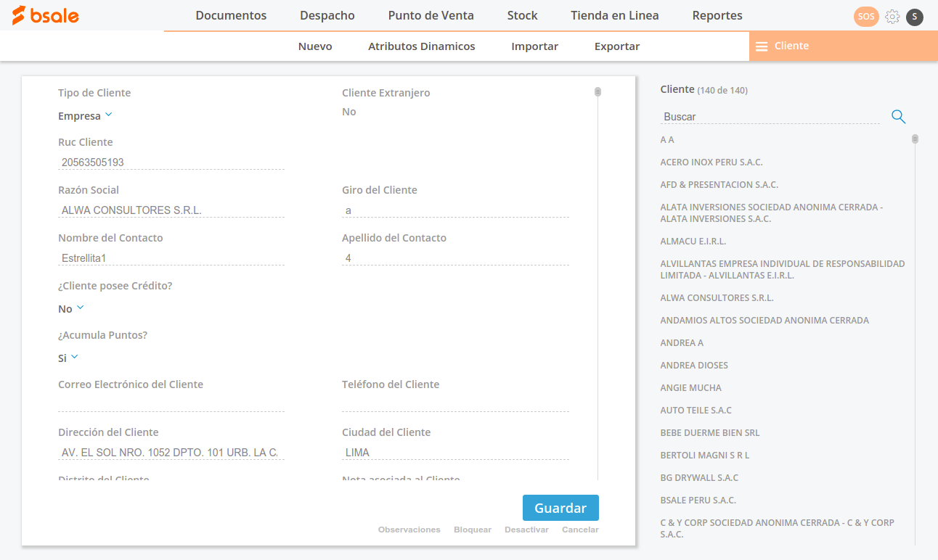Expand the Cliente posee Crédito dropdown
The image size is (938, 560).
point(80,308)
